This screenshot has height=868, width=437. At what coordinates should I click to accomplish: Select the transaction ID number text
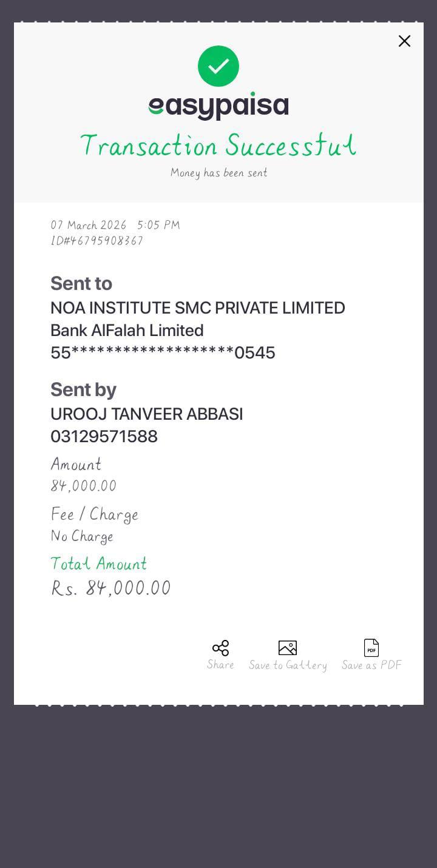97,241
